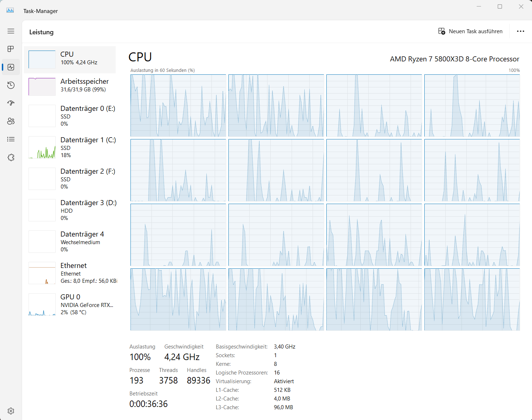Screen dimensions: 532x420
Task: Click the CPU mini graph thumbnail
Action: pyautogui.click(x=42, y=60)
